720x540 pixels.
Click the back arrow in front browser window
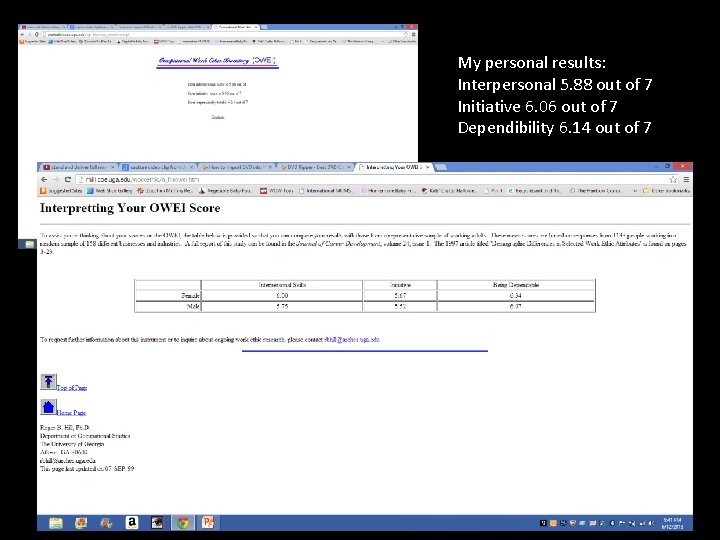coord(44,180)
